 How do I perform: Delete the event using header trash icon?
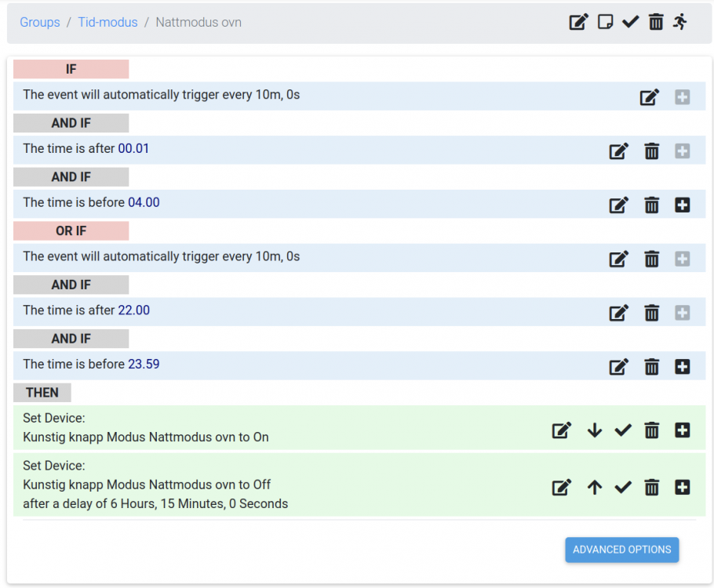click(x=656, y=22)
